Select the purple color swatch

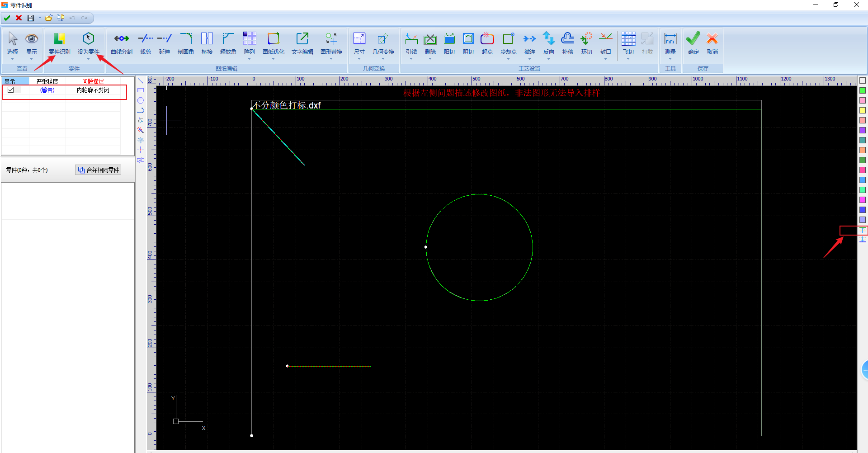(x=863, y=130)
